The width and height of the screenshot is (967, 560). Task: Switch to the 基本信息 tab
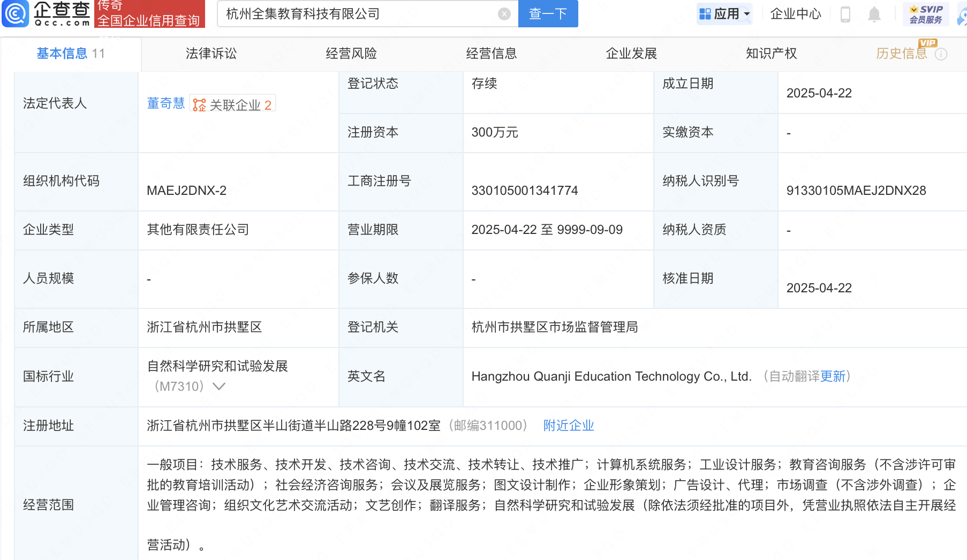71,54
